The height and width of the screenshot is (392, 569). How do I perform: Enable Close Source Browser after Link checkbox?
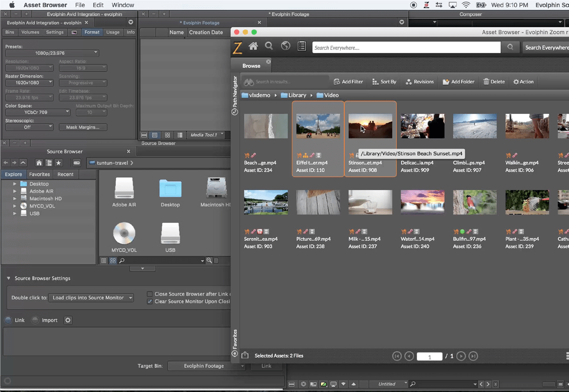tap(150, 294)
